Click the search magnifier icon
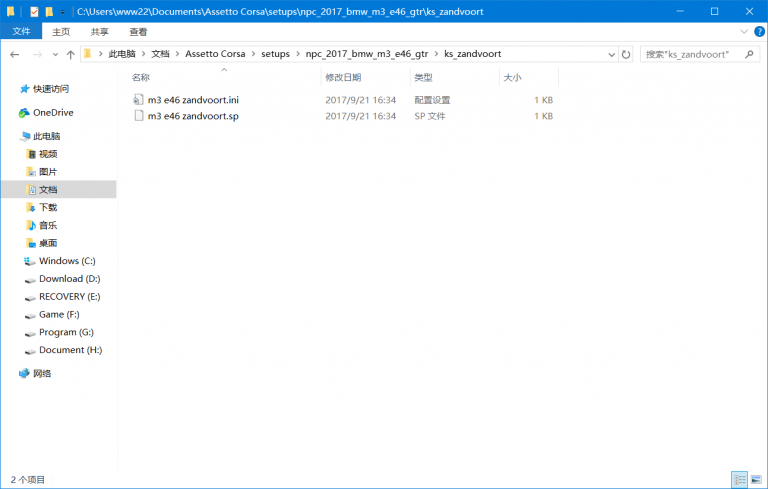The image size is (768, 489). 749,54
